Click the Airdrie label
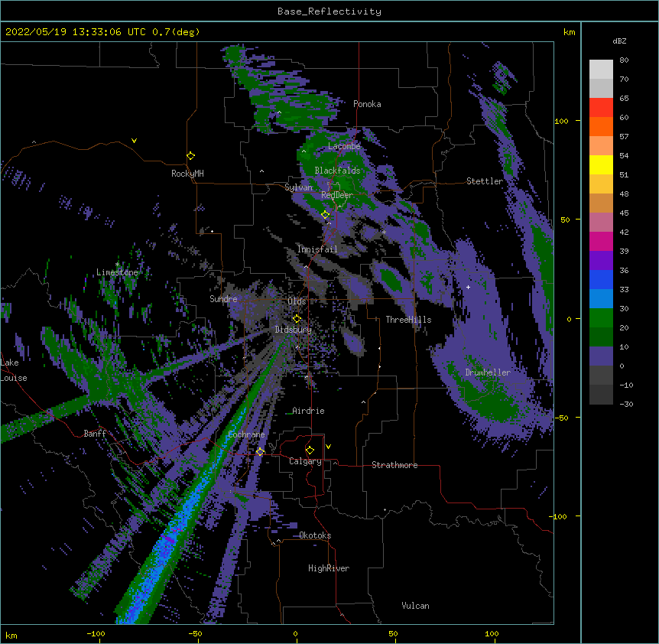The width and height of the screenshot is (659, 644). [x=308, y=411]
